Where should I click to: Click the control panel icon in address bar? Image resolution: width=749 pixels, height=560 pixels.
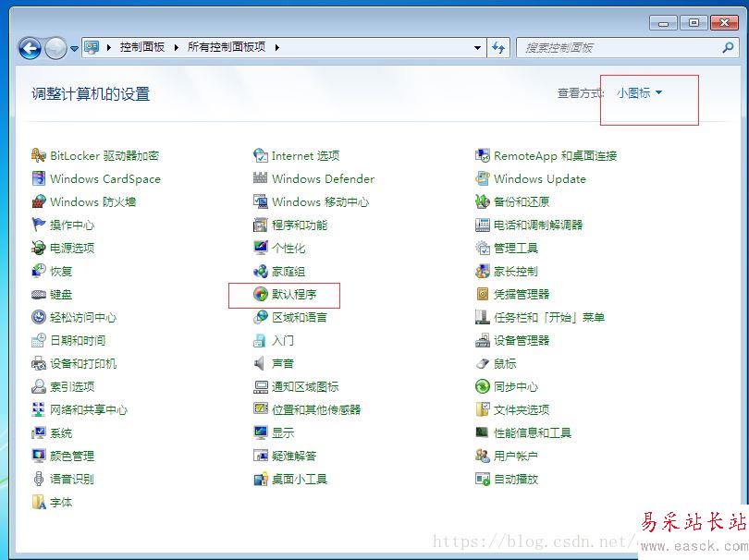tap(92, 47)
